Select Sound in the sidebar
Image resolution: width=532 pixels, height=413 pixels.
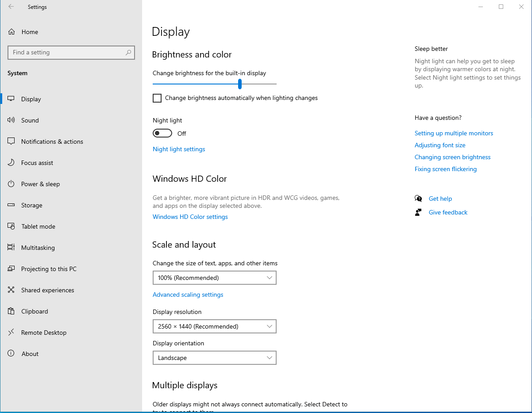coord(71,120)
